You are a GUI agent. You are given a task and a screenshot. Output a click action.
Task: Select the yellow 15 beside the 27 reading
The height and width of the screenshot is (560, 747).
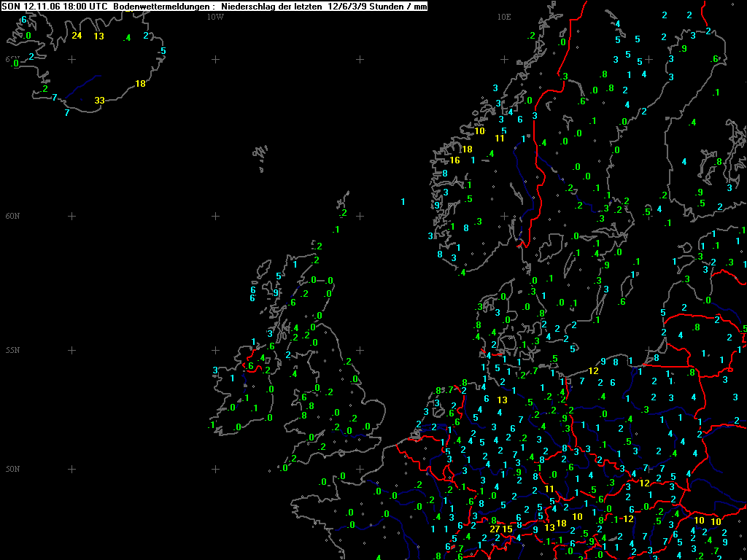click(x=508, y=529)
